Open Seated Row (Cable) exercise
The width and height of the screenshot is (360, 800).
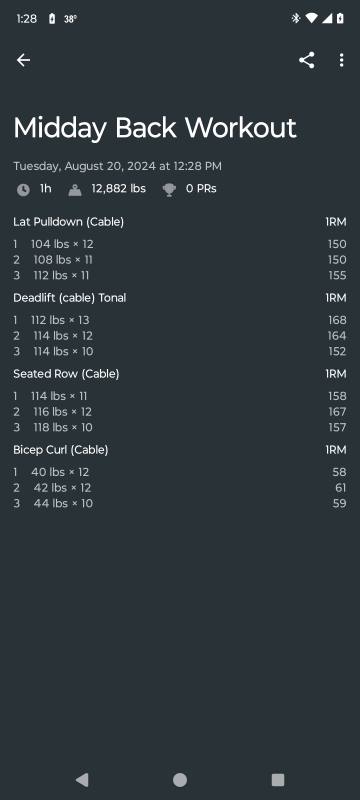coord(66,374)
